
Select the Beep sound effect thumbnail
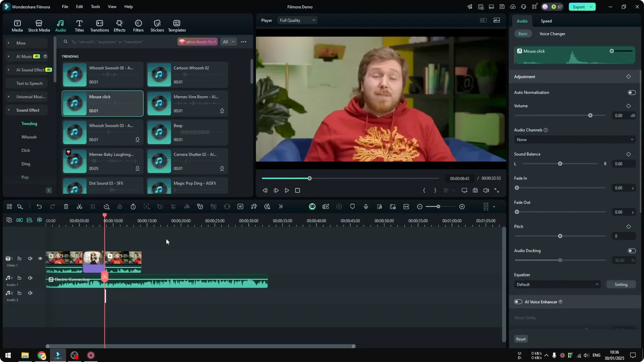click(159, 132)
